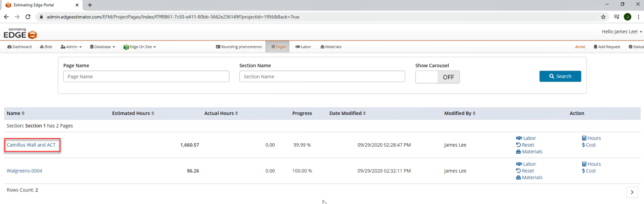Toggle the Show Carousel switch

(437, 77)
